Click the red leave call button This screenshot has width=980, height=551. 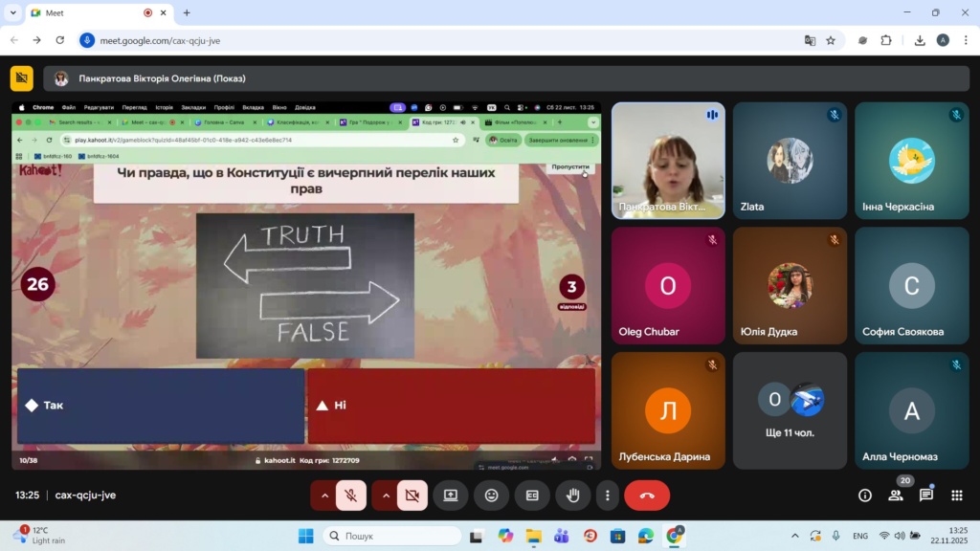click(647, 496)
